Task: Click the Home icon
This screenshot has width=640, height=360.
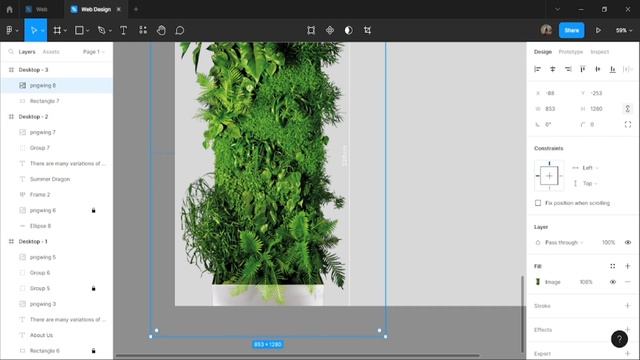Action: 9,9
